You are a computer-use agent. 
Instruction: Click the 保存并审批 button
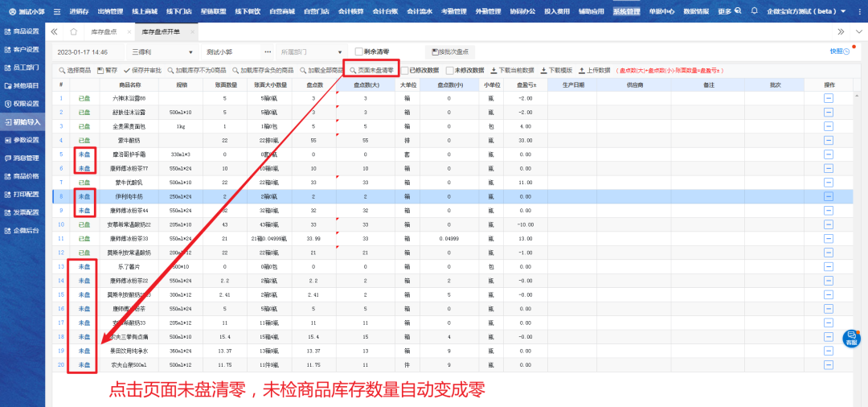tap(141, 70)
